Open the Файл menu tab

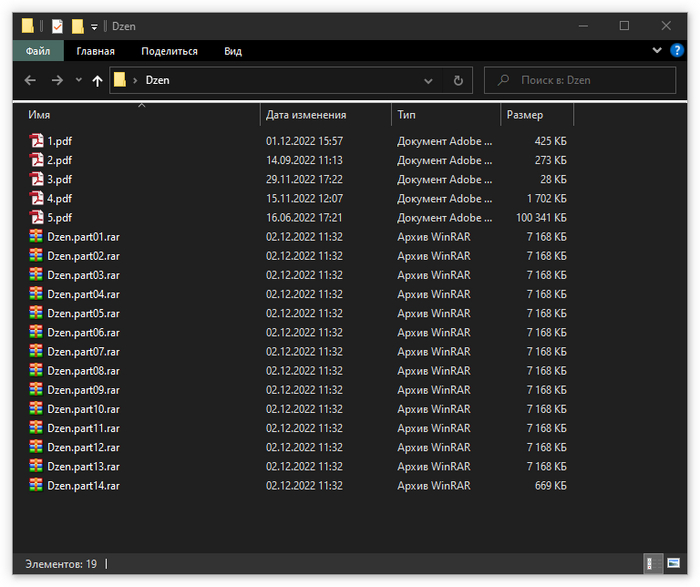pos(38,51)
